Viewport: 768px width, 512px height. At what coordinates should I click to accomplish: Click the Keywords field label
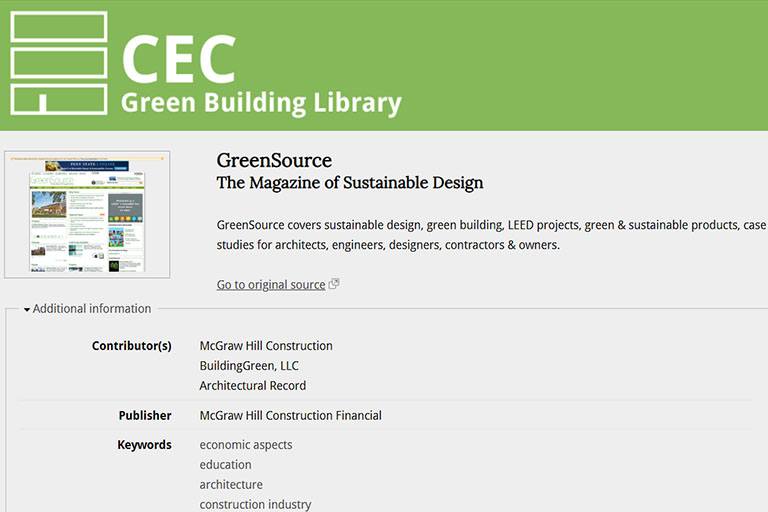144,445
